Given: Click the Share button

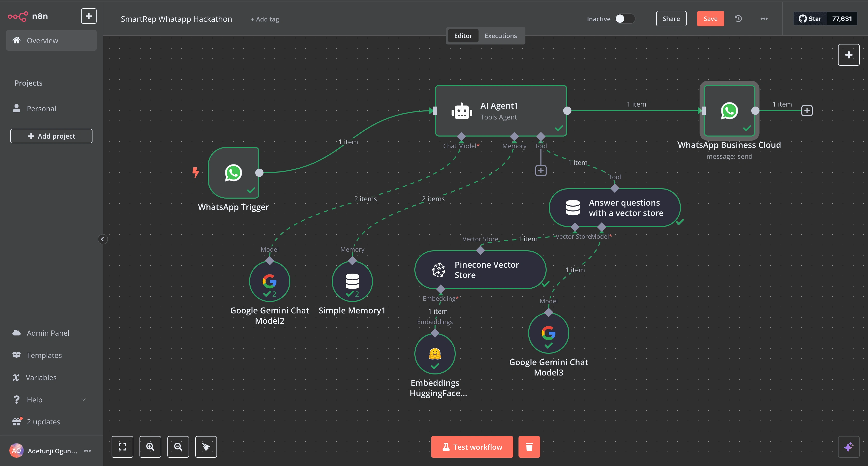Looking at the screenshot, I should click(x=671, y=19).
